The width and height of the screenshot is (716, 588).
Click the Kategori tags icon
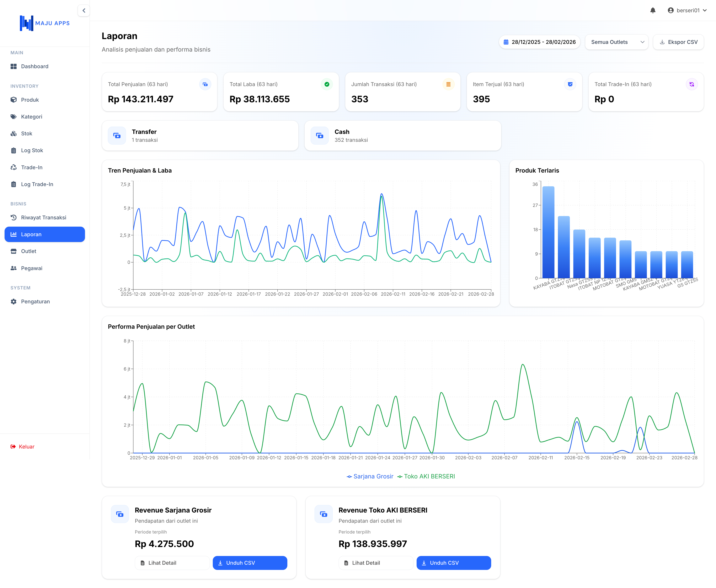click(x=14, y=117)
